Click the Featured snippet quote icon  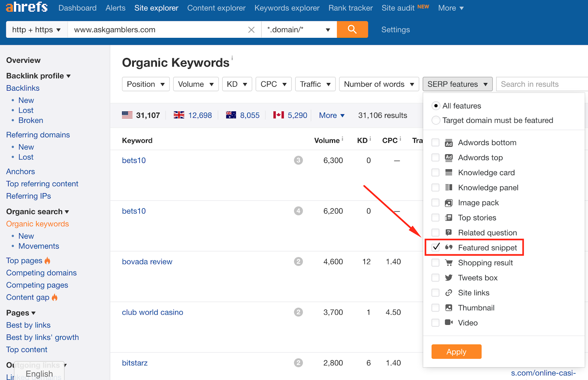click(x=449, y=247)
